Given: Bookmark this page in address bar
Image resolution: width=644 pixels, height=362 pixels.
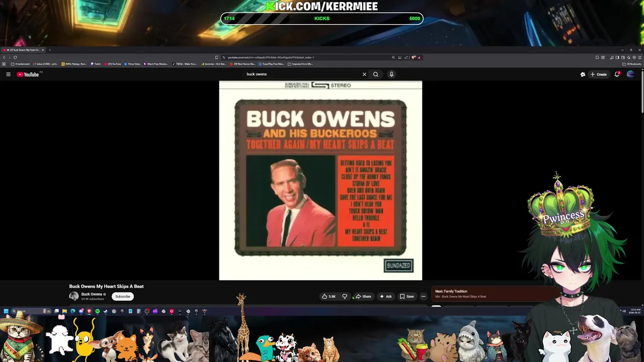Looking at the screenshot, I should point(216,57).
